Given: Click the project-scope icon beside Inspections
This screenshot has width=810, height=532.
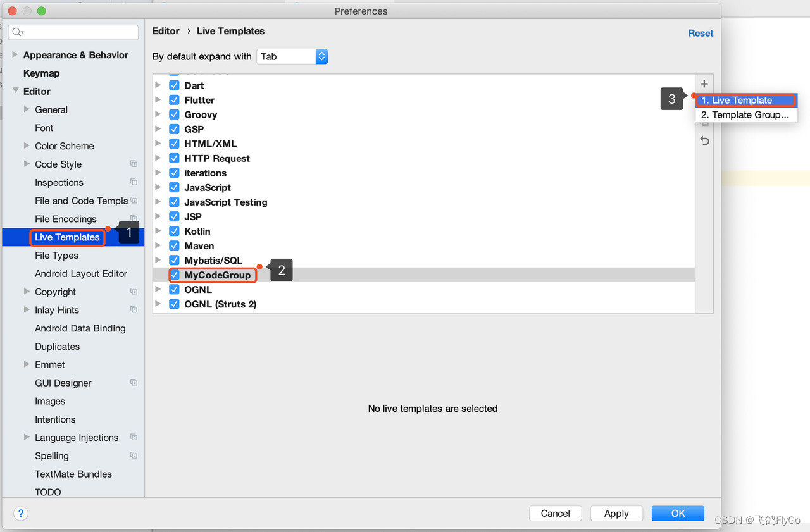Looking at the screenshot, I should click(x=134, y=182).
